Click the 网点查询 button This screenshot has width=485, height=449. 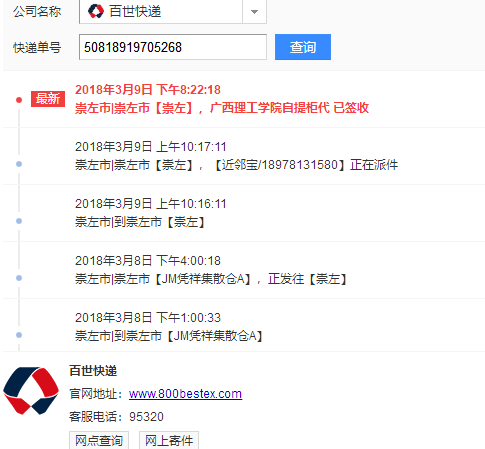(99, 440)
